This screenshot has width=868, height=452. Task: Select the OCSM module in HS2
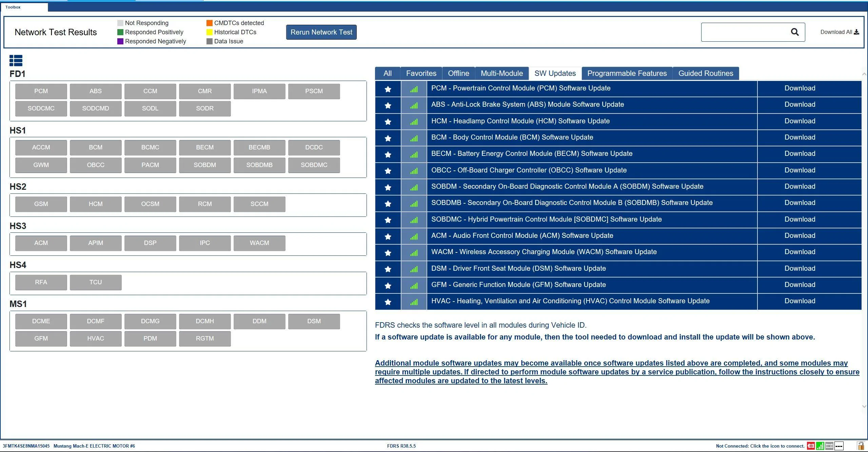click(150, 204)
